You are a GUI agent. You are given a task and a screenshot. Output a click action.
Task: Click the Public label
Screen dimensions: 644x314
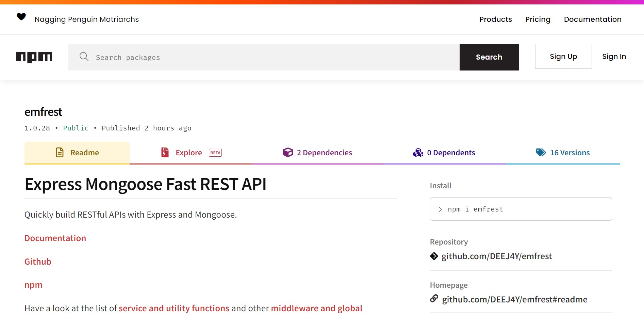(x=76, y=128)
